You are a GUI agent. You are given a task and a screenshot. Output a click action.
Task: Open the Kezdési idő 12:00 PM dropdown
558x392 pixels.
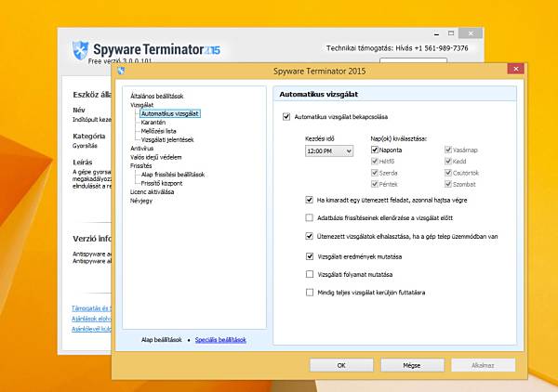(x=329, y=151)
